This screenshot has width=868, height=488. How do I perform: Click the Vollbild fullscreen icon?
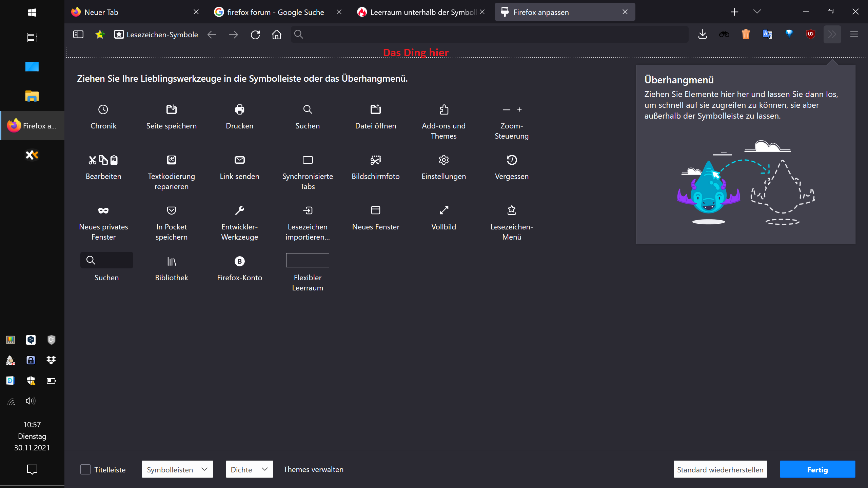pyautogui.click(x=443, y=210)
